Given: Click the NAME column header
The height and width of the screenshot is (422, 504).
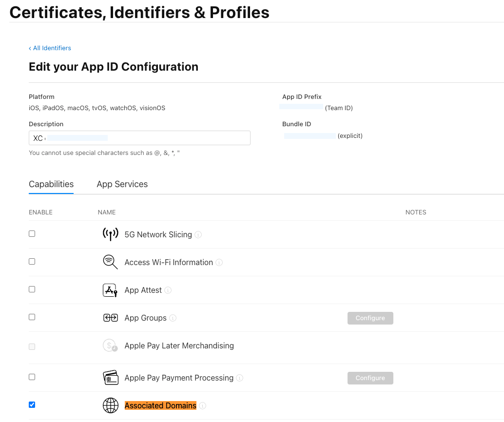Looking at the screenshot, I should 107,212.
